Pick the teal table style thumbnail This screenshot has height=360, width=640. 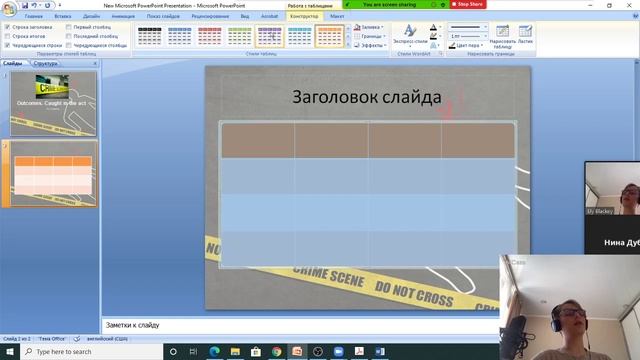(x=300, y=36)
